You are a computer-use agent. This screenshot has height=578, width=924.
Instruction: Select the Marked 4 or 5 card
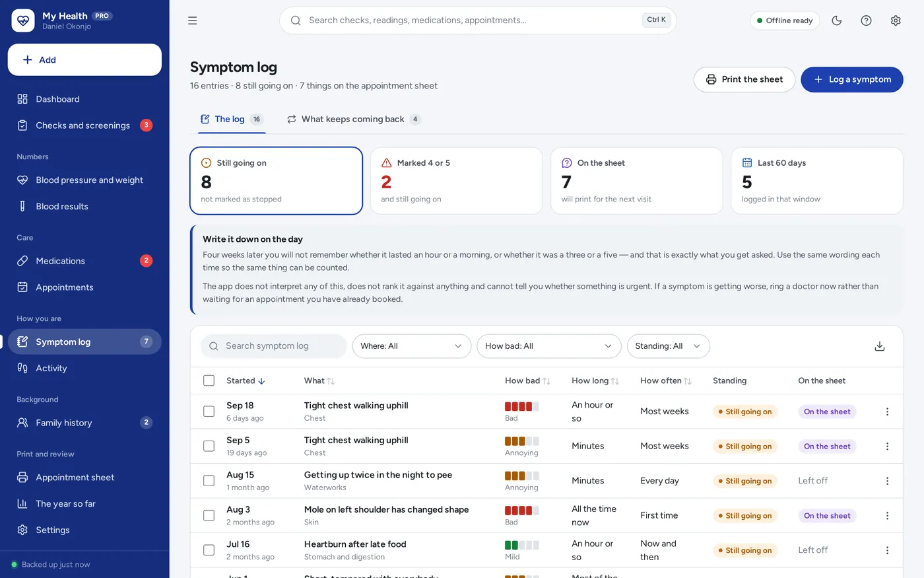pos(457,181)
